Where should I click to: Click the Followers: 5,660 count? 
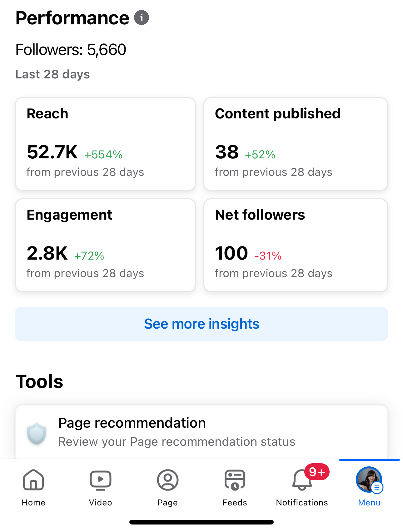pos(71,49)
